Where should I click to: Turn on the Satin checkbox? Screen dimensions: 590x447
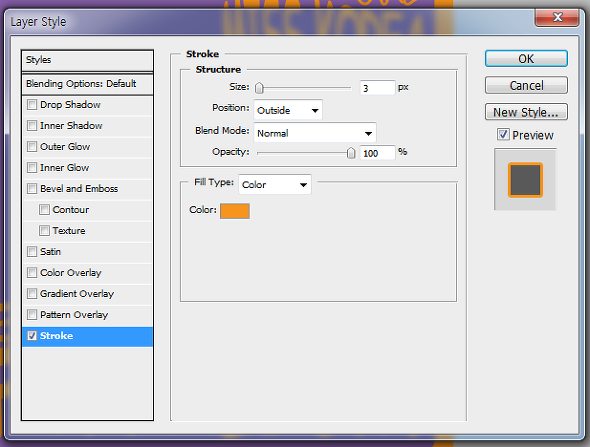click(x=32, y=251)
